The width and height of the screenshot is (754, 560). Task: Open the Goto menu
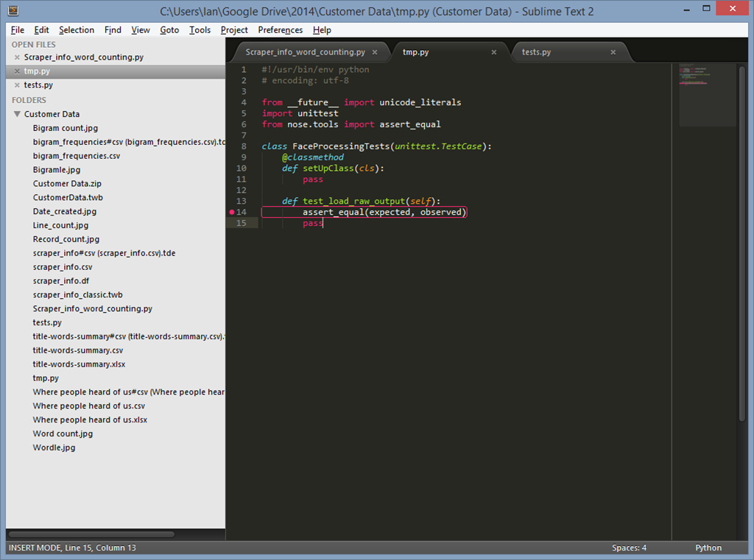coord(169,29)
